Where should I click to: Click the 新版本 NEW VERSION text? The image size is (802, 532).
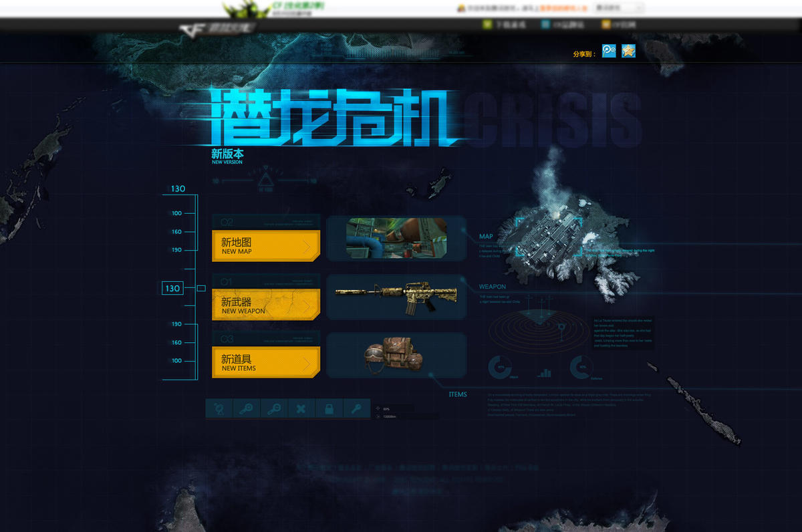pos(227,156)
